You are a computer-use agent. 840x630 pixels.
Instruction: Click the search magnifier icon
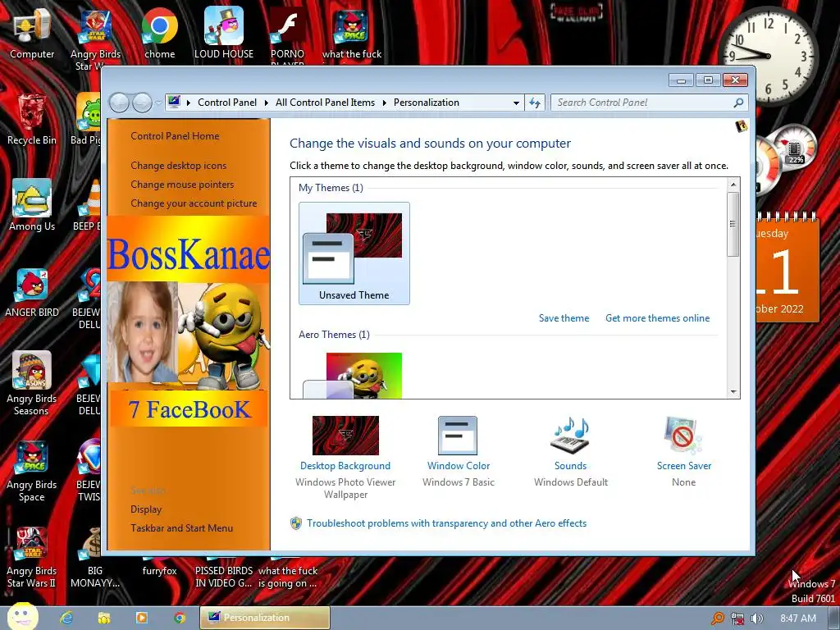point(739,103)
